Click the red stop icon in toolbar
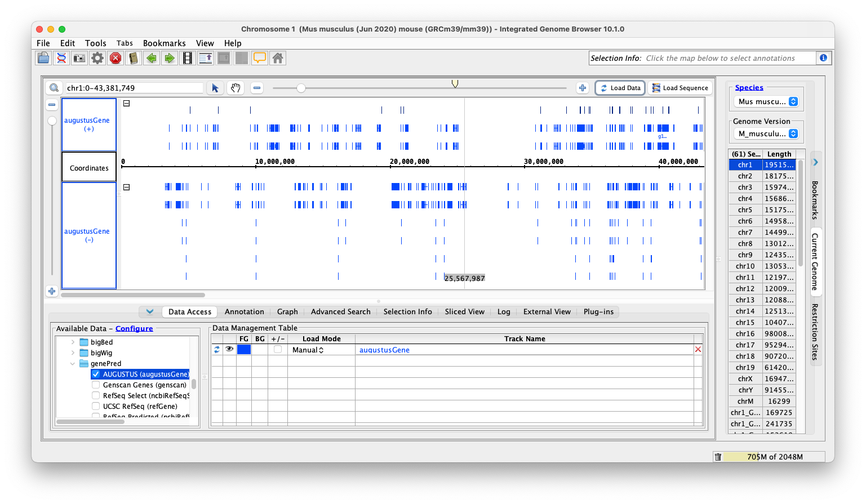The height and width of the screenshot is (504, 866). pyautogui.click(x=116, y=58)
